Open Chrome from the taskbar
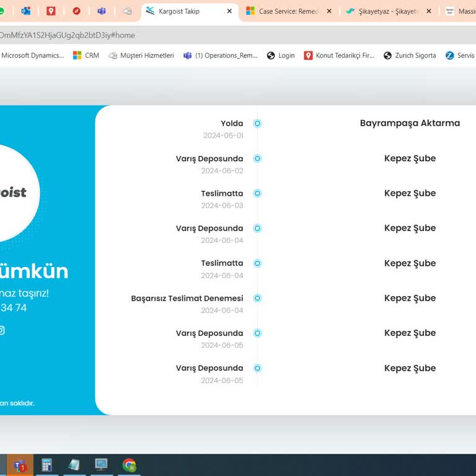476x476 pixels. (x=129, y=465)
